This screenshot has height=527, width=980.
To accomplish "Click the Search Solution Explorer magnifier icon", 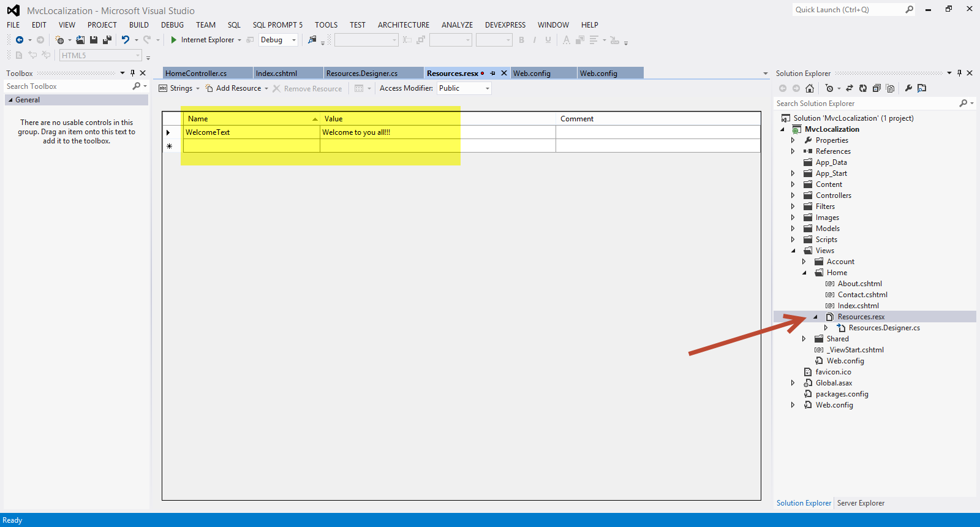I will pos(963,104).
